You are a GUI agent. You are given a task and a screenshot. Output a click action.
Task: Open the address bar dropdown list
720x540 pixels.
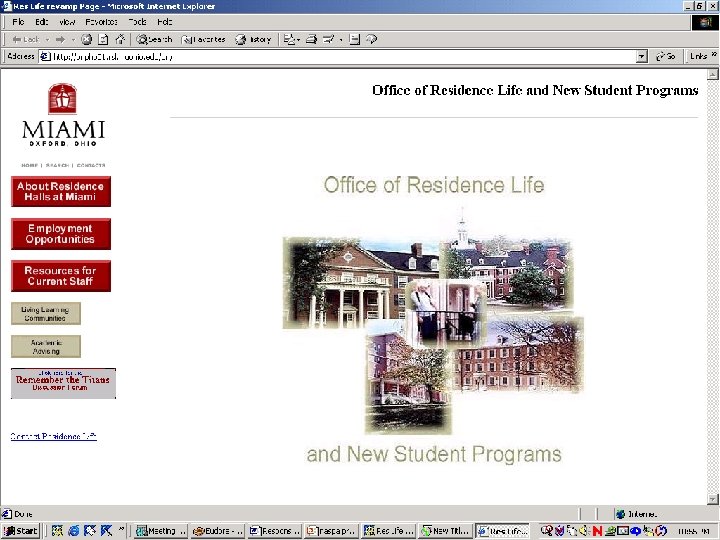642,56
